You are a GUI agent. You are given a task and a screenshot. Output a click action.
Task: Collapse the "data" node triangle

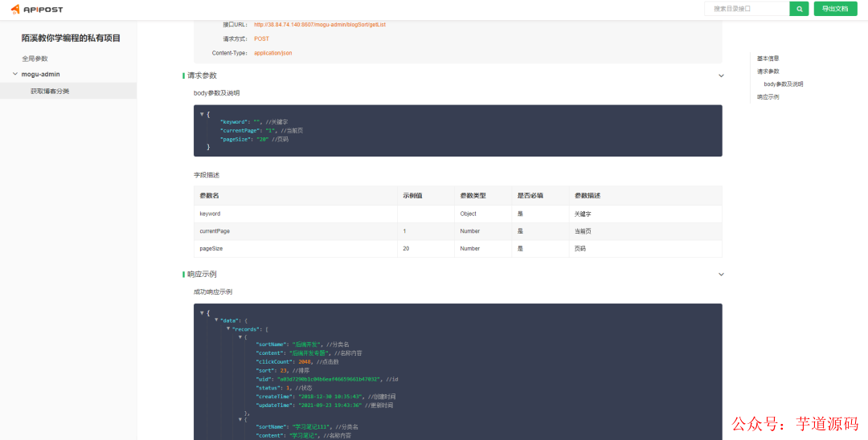click(x=216, y=320)
